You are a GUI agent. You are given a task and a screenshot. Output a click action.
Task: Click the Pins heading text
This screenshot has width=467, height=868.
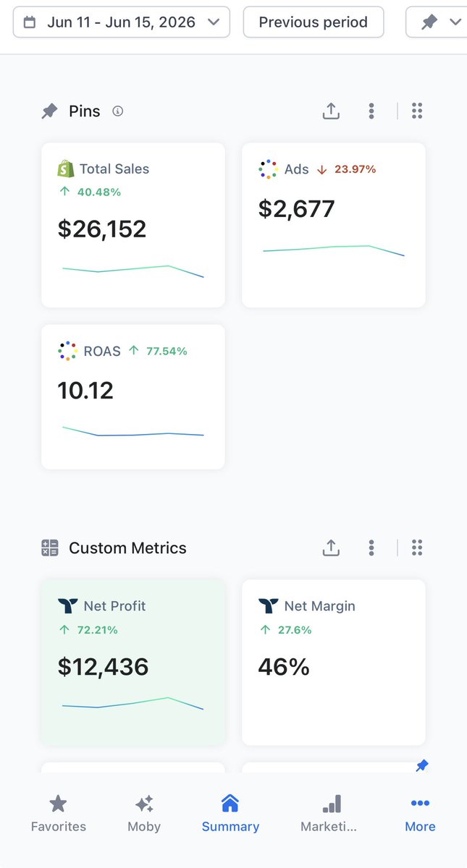(x=85, y=111)
